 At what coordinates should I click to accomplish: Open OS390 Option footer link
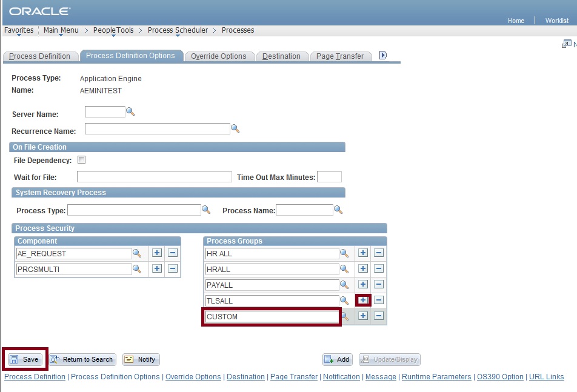click(x=500, y=377)
